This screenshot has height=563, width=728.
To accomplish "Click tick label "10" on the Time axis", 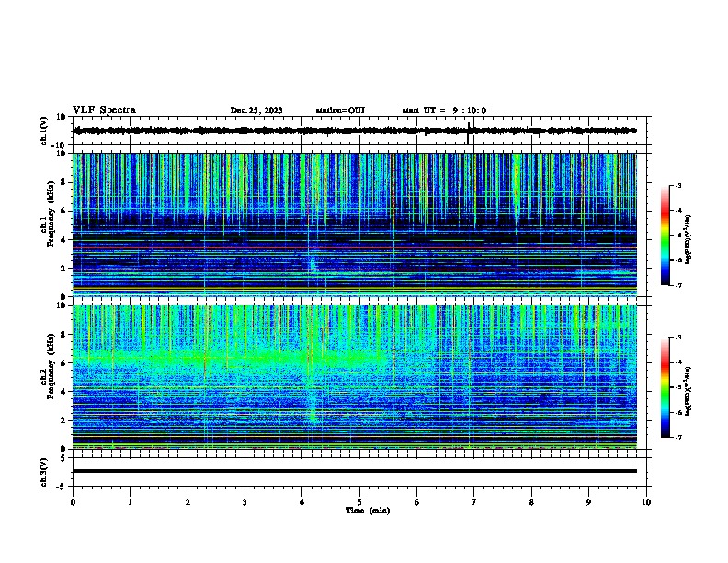I will pos(646,502).
